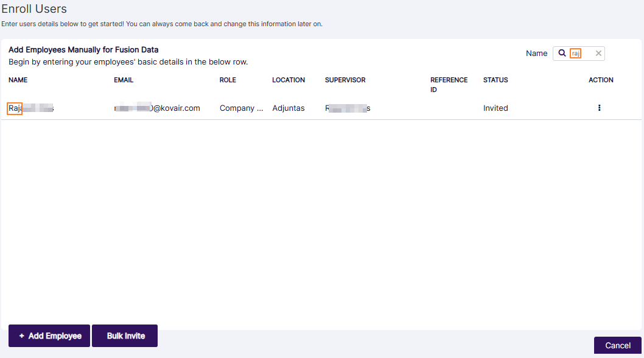This screenshot has width=644, height=358.
Task: Expand the Location field showing Adjuntas
Action: pos(288,108)
